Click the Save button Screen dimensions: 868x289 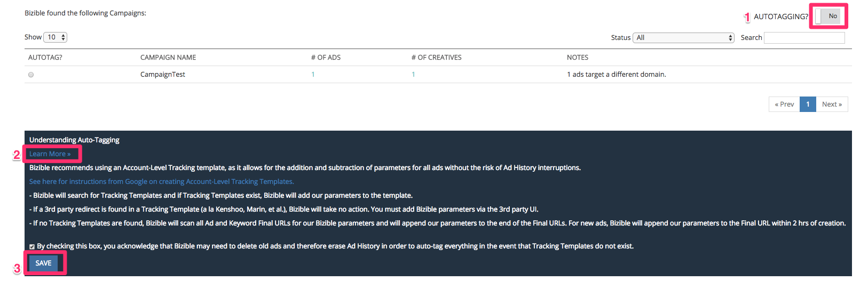coord(43,263)
